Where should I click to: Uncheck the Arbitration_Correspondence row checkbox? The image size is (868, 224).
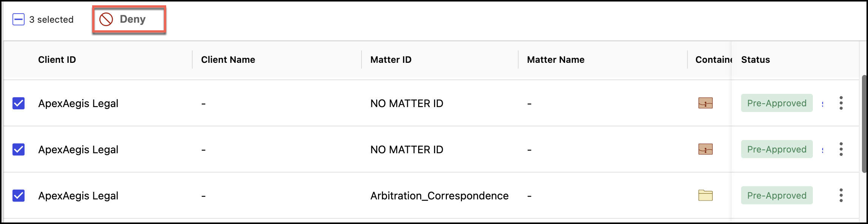pos(19,196)
